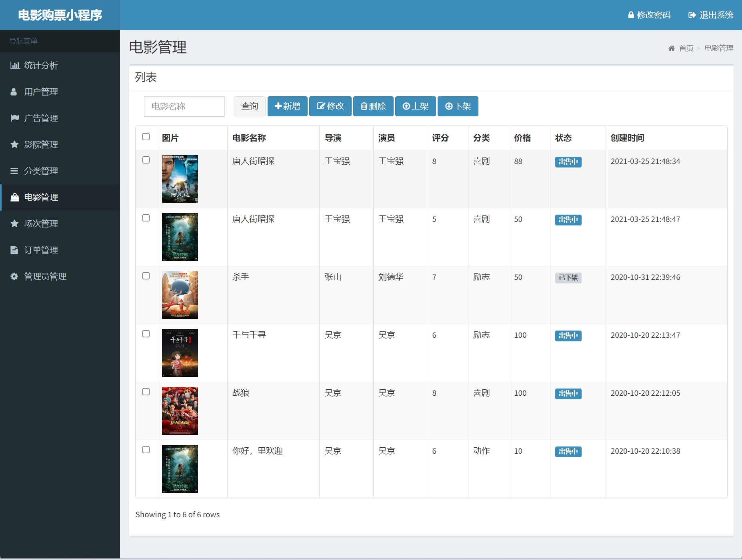Tick the checkbox for 你好，里欢迎
Image resolution: width=742 pixels, height=560 pixels.
pos(146,450)
